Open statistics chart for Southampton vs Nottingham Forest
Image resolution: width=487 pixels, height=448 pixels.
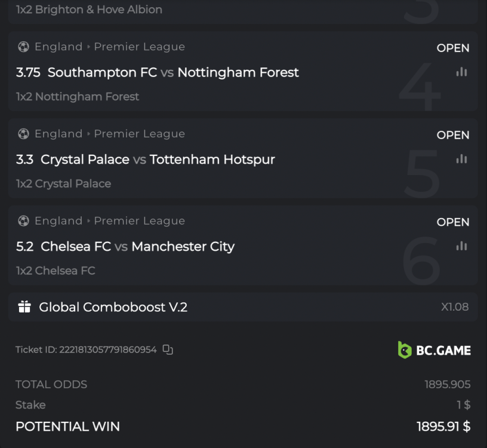[x=461, y=71]
